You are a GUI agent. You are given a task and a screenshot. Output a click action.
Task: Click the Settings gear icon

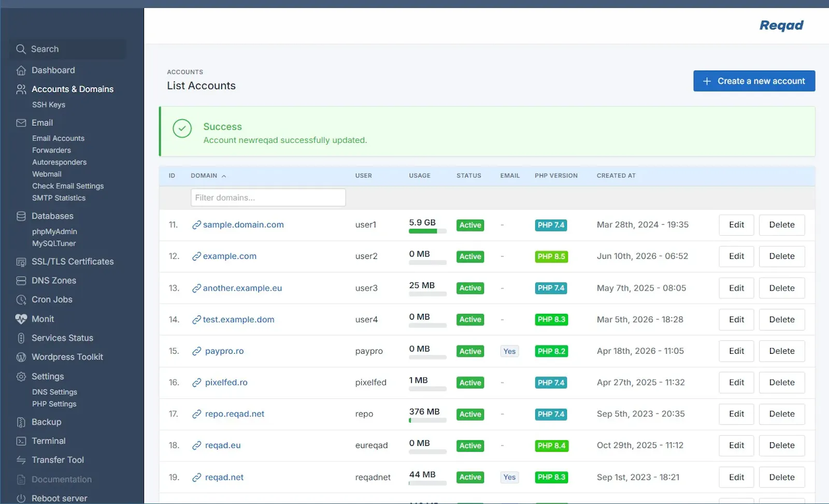(21, 377)
